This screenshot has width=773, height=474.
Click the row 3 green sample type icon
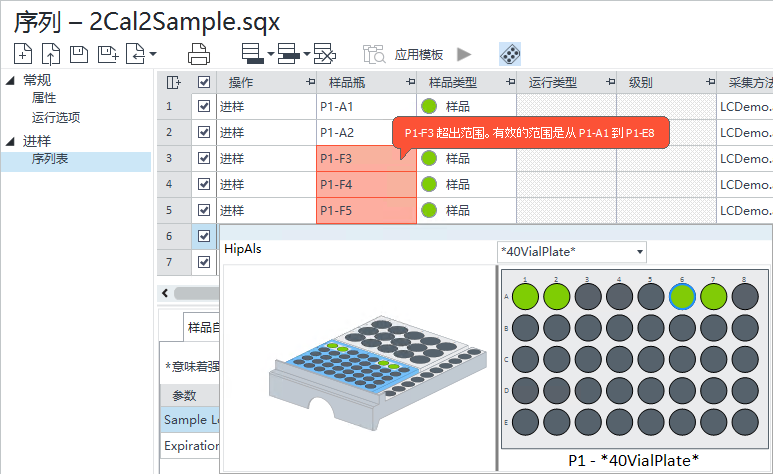(429, 158)
